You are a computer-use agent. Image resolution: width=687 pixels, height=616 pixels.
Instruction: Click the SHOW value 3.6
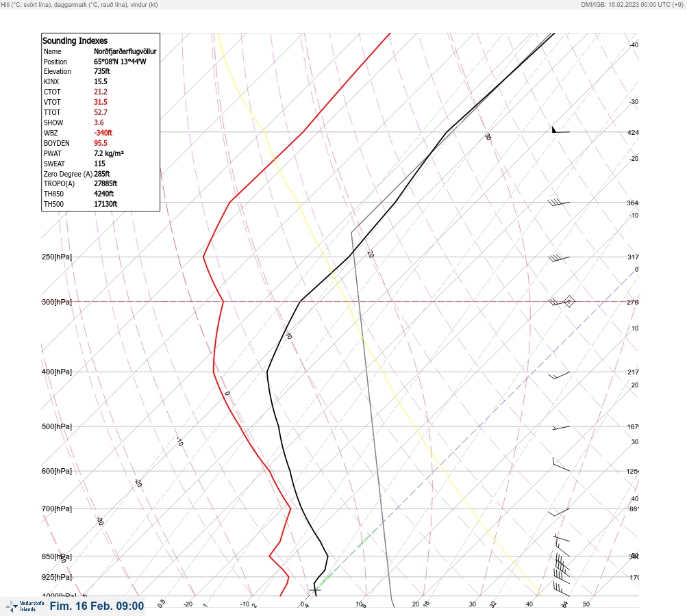(x=99, y=123)
